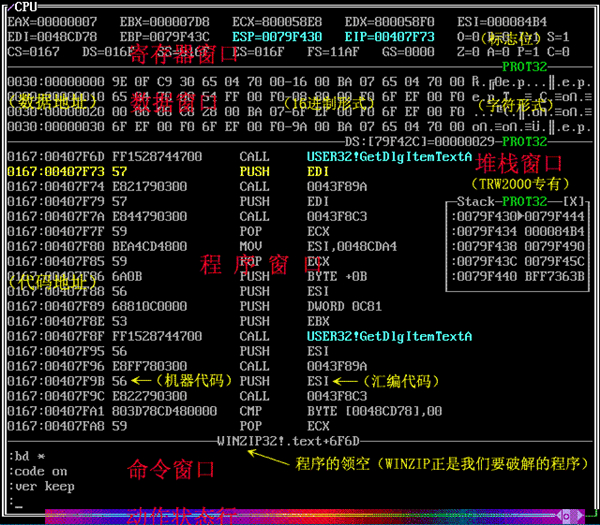The width and height of the screenshot is (600, 525).
Task: Select stack entry 0079F430 with value 0079F444
Action: pos(518,216)
